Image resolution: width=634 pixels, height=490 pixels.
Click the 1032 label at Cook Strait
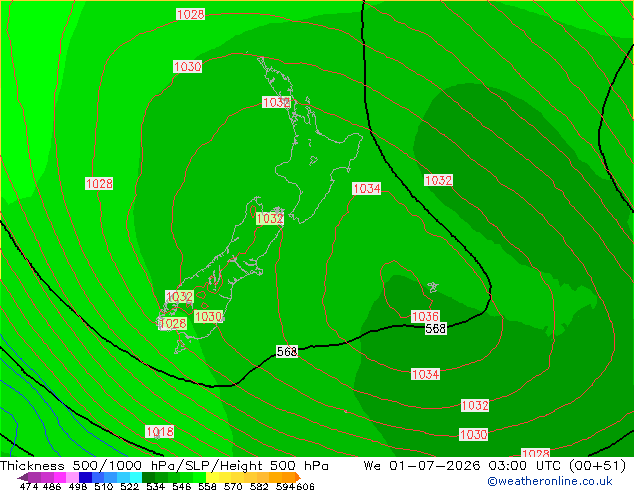pos(270,219)
